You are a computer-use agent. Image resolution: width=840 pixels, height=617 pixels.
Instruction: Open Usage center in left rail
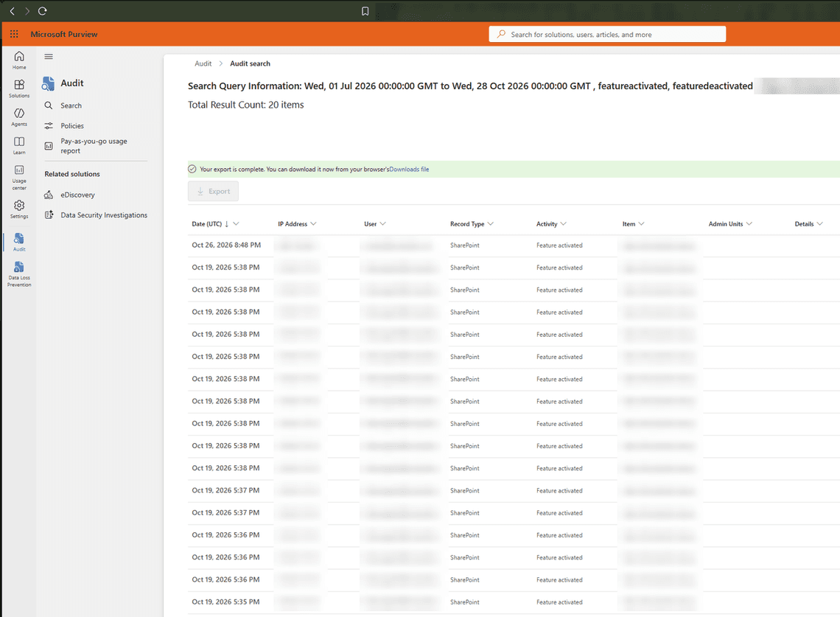point(19,177)
